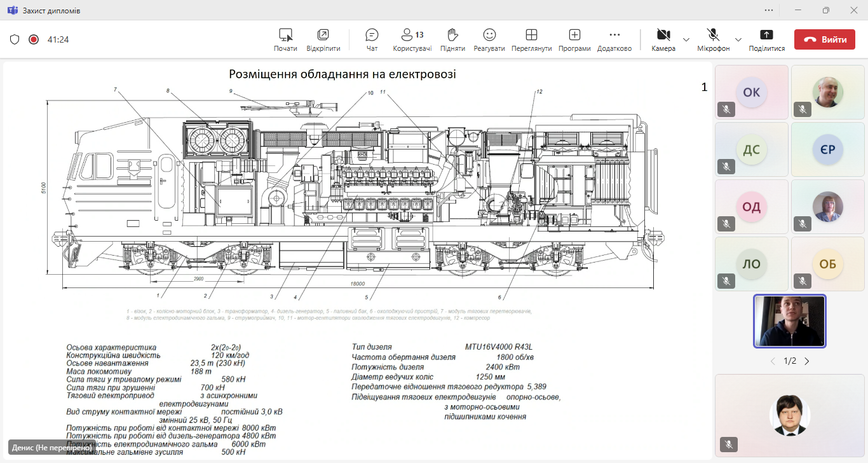Open the Чат panel
This screenshot has width=868, height=463.
372,39
